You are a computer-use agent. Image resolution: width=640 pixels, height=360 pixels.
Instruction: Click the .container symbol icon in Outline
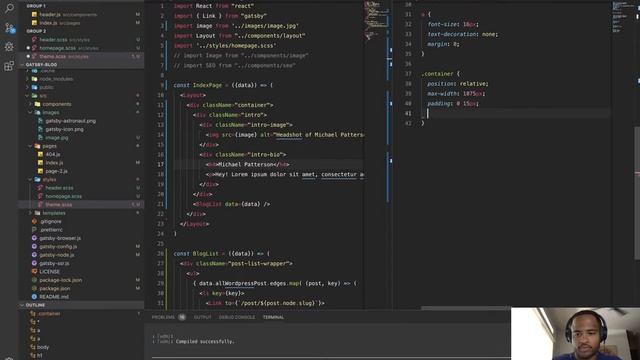point(33,313)
